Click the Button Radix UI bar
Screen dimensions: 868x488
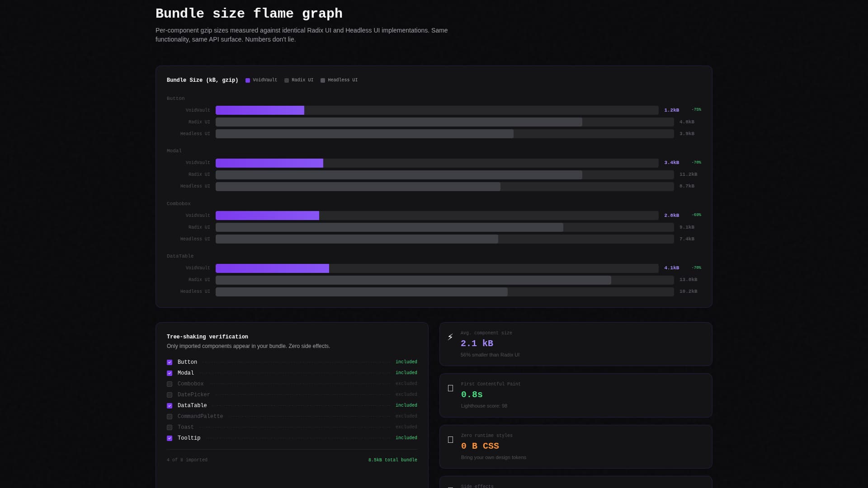pos(399,122)
